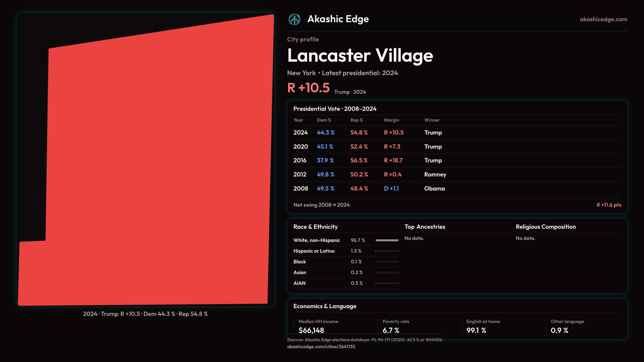The image size is (644, 362).
Task: Open the akashicedge.com link in the header
Action: (x=603, y=19)
